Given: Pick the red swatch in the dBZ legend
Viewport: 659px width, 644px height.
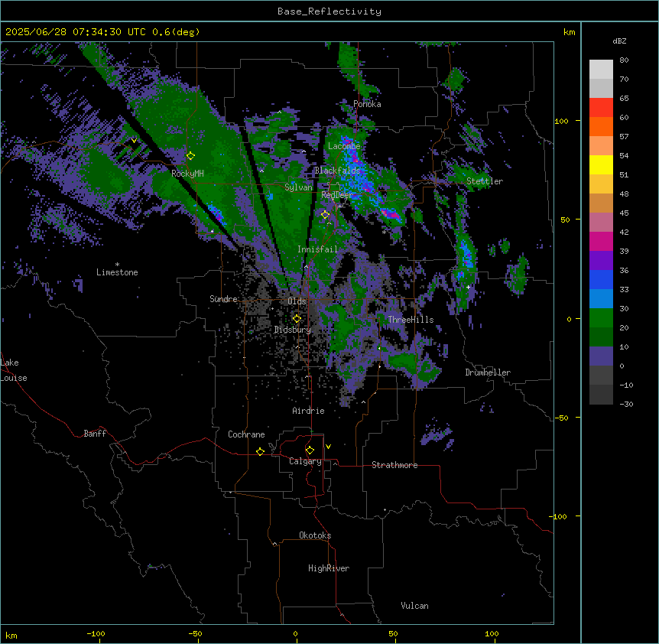Looking at the screenshot, I should coord(601,108).
